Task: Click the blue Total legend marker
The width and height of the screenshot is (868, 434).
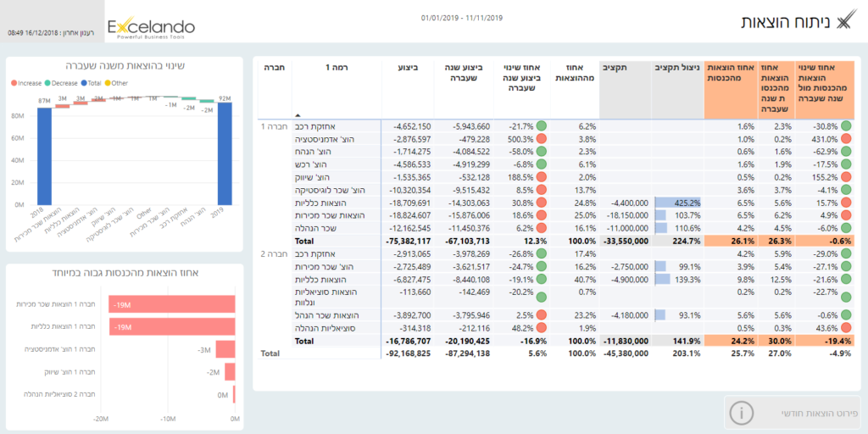Action: pyautogui.click(x=85, y=83)
